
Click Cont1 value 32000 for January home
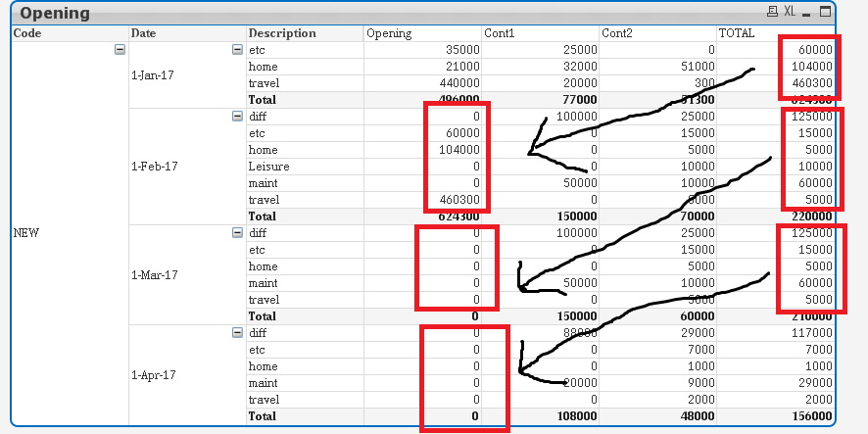point(580,67)
